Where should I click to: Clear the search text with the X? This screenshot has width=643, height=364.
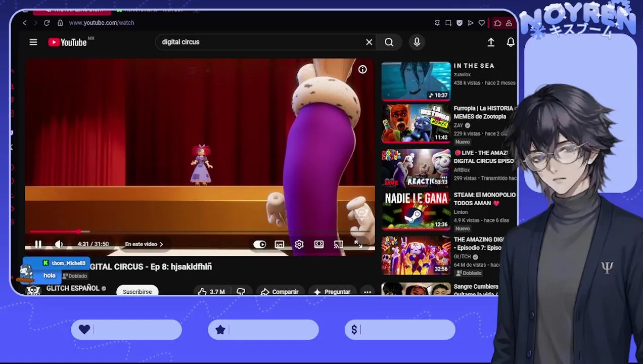tap(369, 42)
